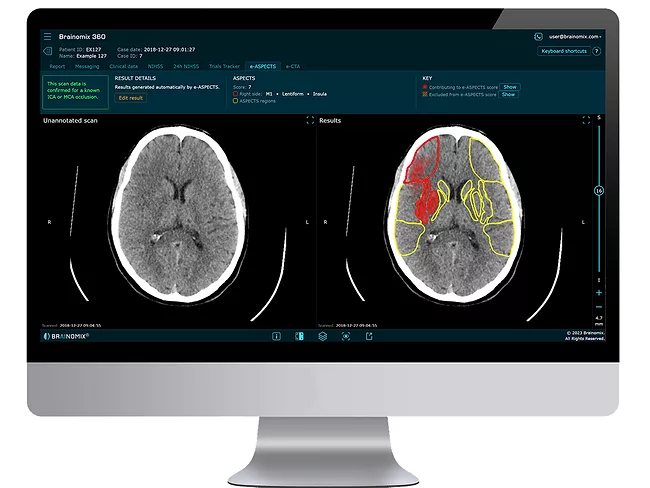Screen dimensions: 650x488
Task: Click the Keyboard shortcuts button
Action: click(x=564, y=51)
